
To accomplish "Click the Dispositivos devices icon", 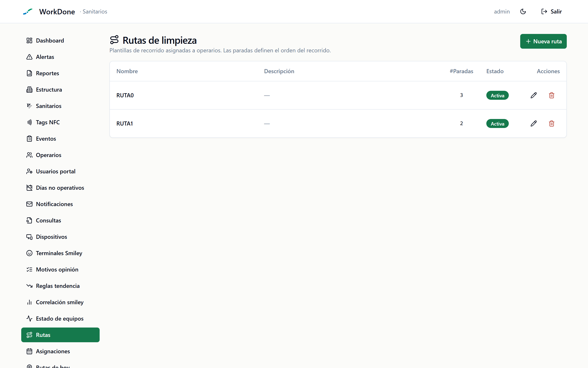I will [x=29, y=237].
